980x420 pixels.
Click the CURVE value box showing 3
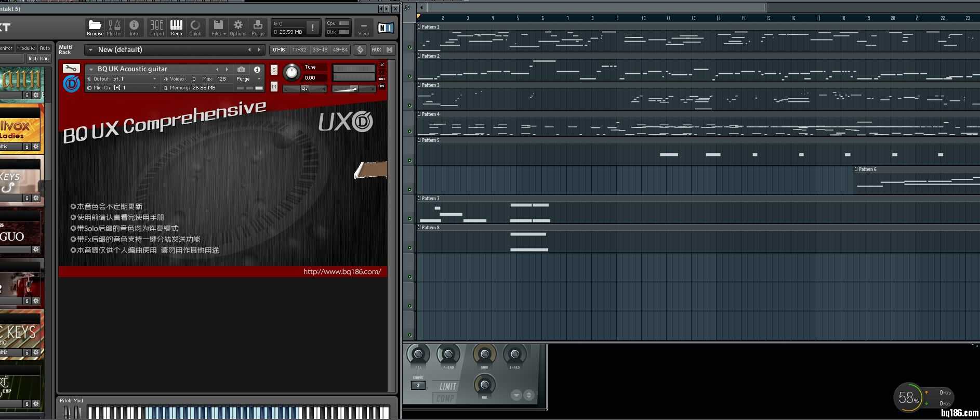click(418, 386)
